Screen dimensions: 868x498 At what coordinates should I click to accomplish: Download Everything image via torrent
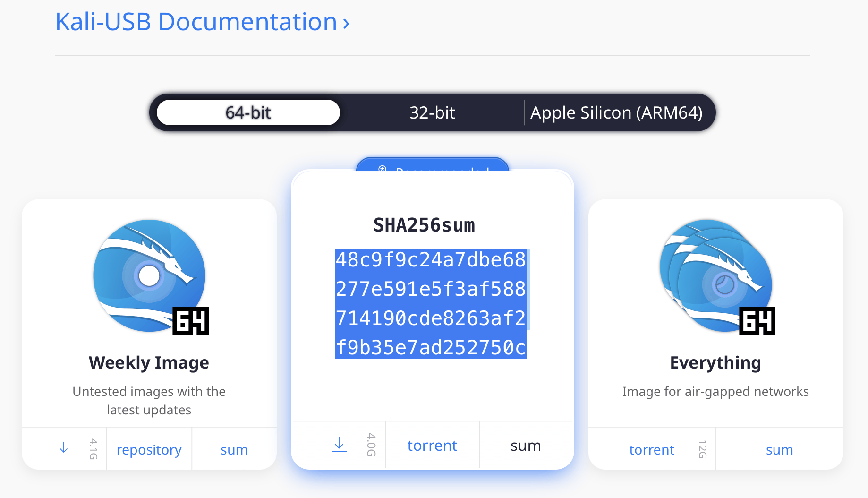(x=651, y=450)
